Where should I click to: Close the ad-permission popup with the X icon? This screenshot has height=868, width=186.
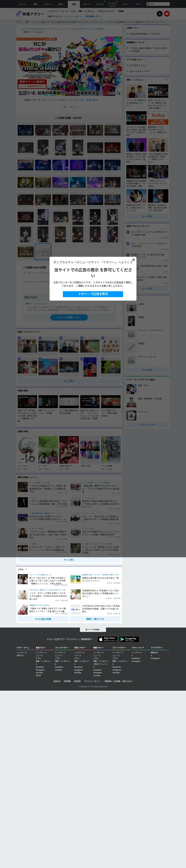point(133,260)
